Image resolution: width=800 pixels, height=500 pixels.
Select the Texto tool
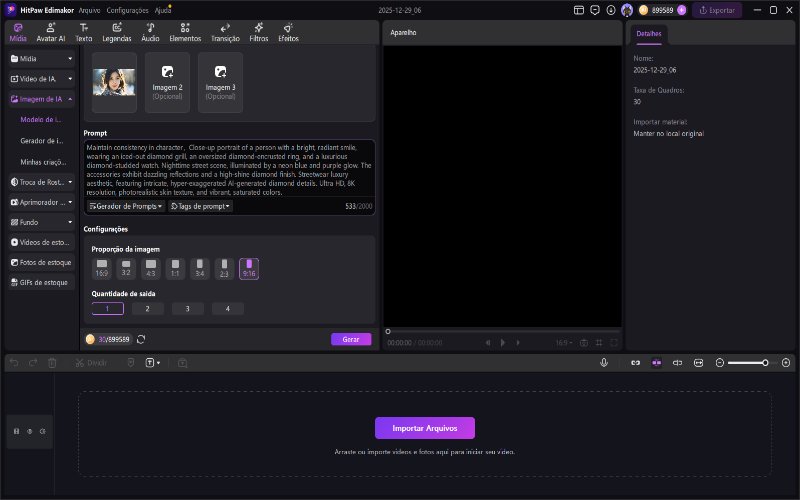84,33
